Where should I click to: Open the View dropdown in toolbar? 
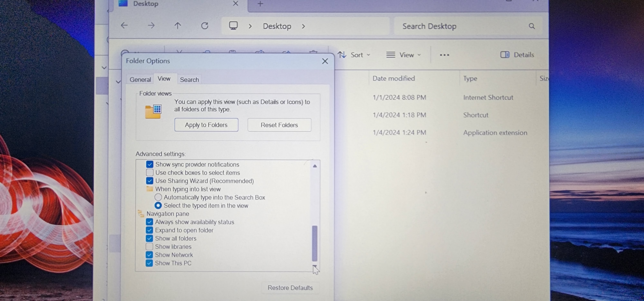(x=403, y=55)
